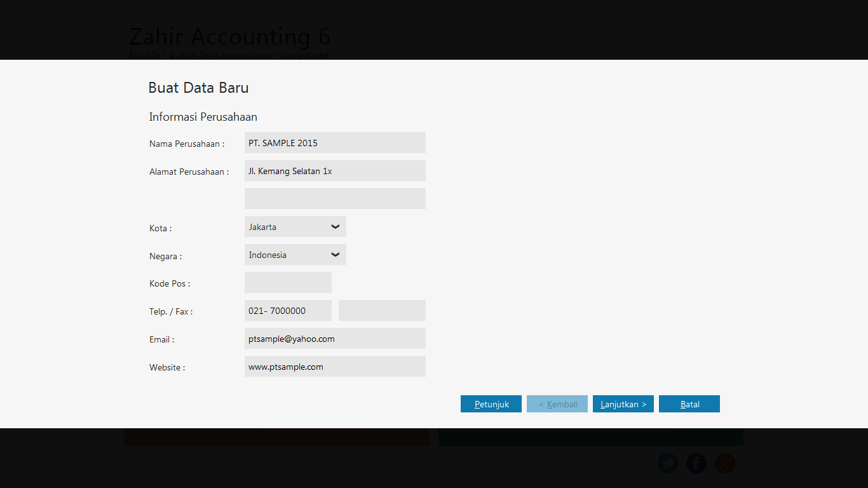The image size is (868, 488).
Task: Open the Negara dropdown arrow
Action: 336,255
